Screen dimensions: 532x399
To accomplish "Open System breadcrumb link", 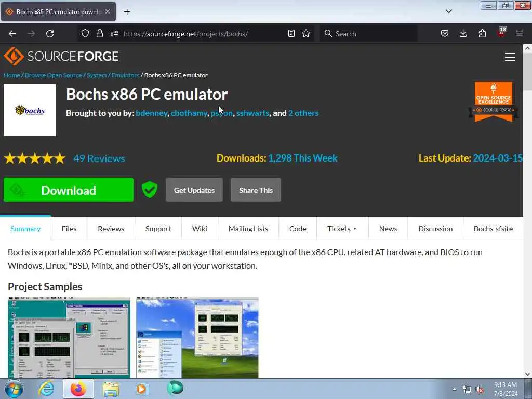I will click(x=97, y=75).
